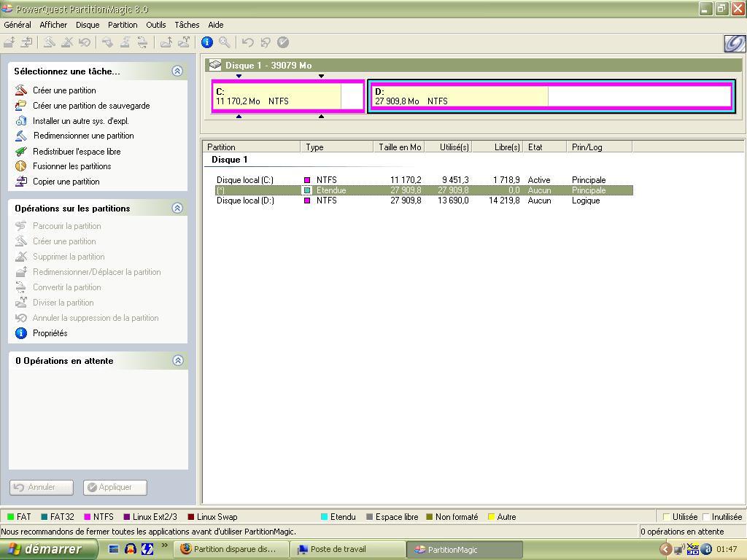Click the Disque 1 drive icon in header
This screenshot has width=747, height=560.
click(x=215, y=64)
